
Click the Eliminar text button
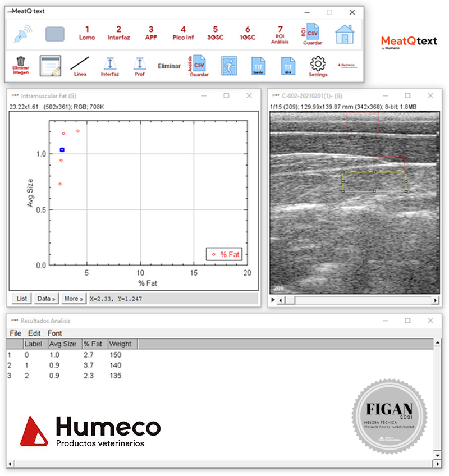pyautogui.click(x=169, y=66)
